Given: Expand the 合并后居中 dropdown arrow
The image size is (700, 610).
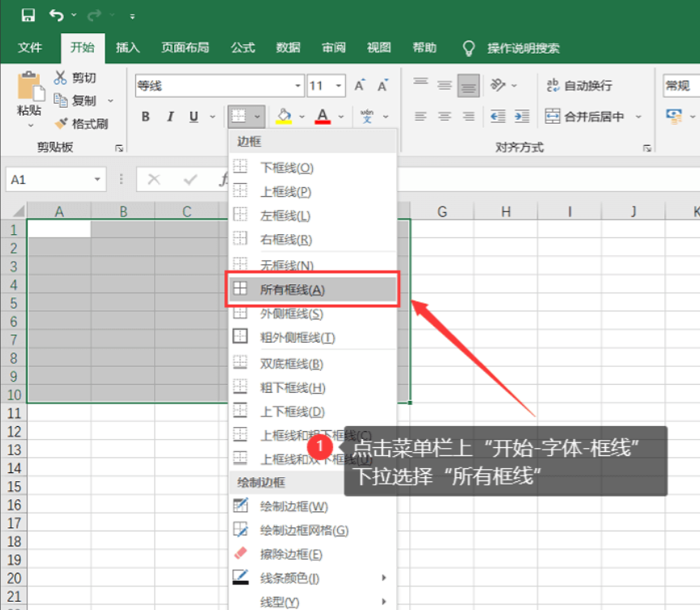Looking at the screenshot, I should (639, 117).
